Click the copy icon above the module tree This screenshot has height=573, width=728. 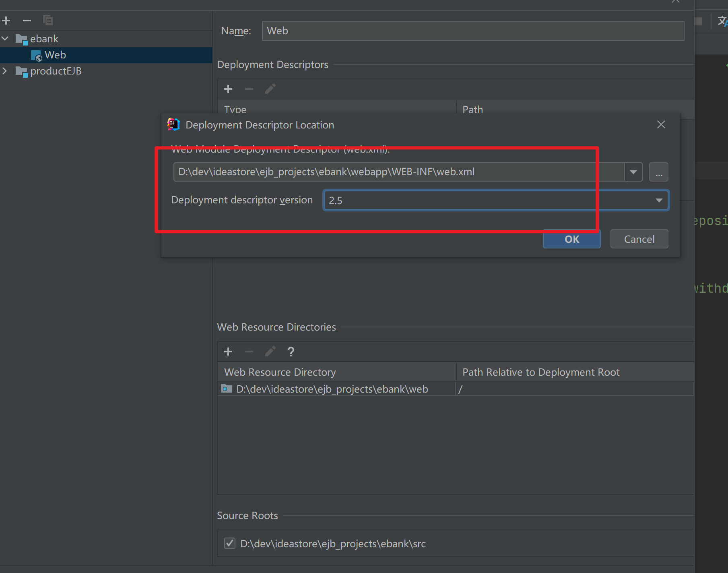(x=48, y=20)
